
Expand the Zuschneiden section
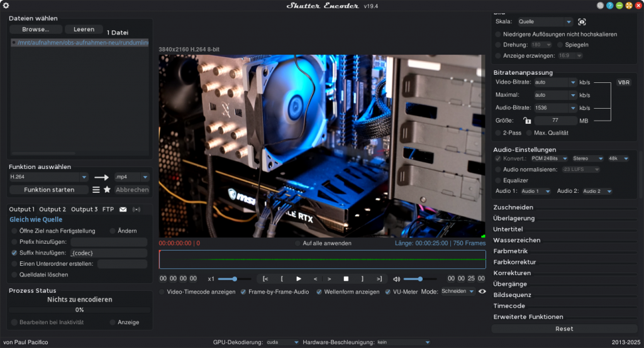click(513, 207)
